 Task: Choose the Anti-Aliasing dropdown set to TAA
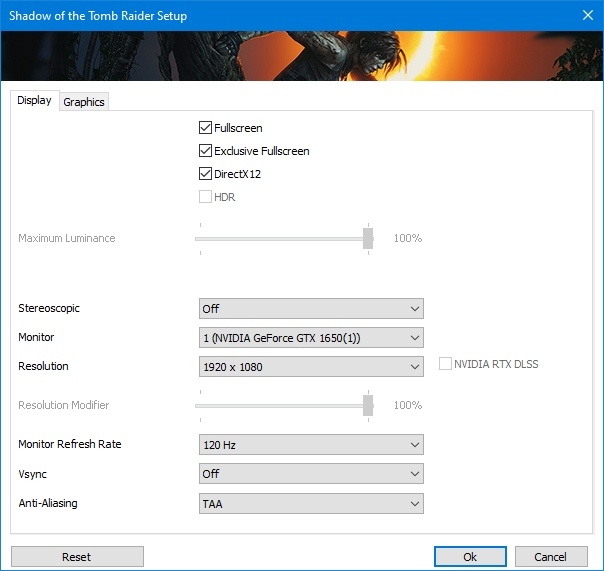(311, 504)
